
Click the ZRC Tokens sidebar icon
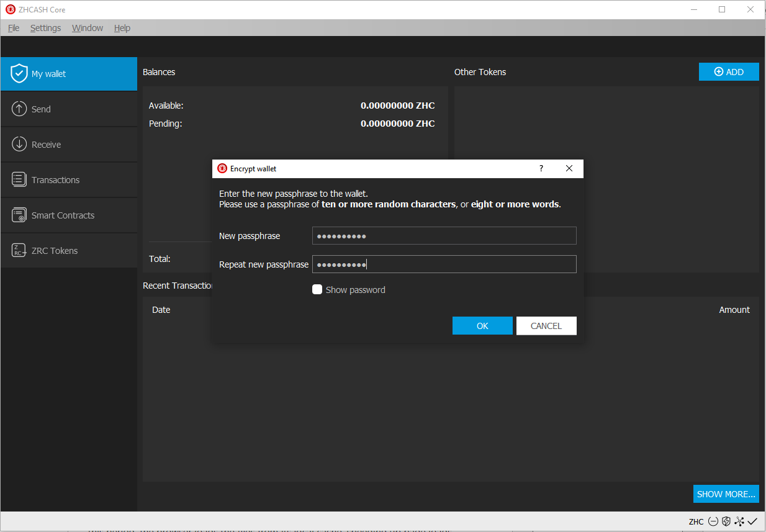pos(19,250)
